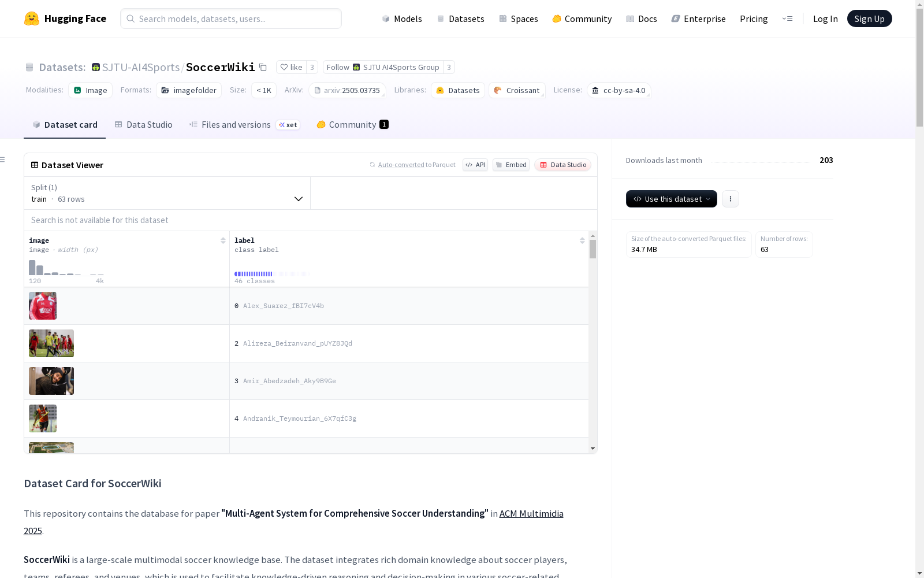Open Enterprise in the top navigation
Image resolution: width=924 pixels, height=578 pixels.
699,18
